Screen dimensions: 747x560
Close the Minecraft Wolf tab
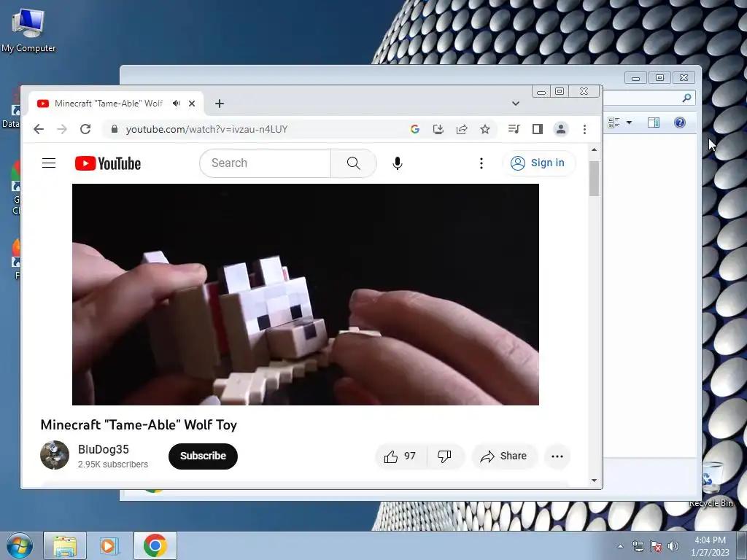click(x=192, y=104)
